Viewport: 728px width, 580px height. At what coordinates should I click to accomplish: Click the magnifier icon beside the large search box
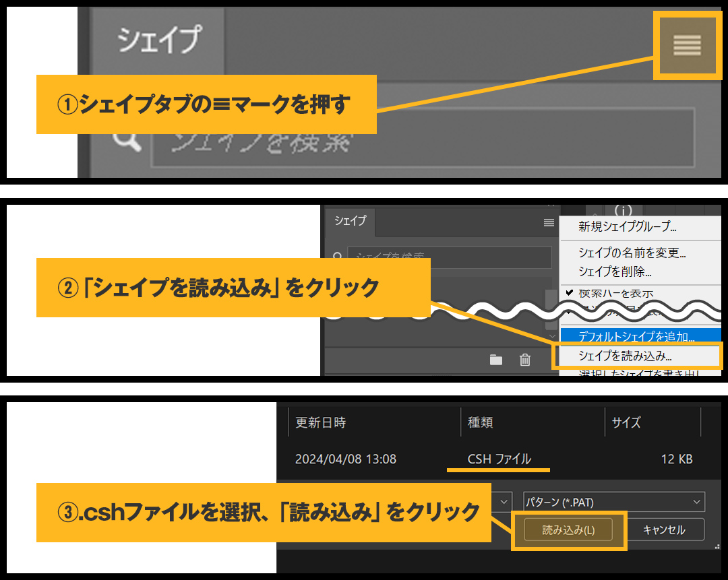(127, 140)
